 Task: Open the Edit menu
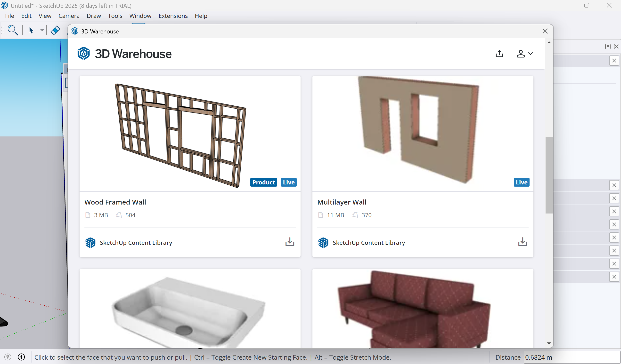26,16
